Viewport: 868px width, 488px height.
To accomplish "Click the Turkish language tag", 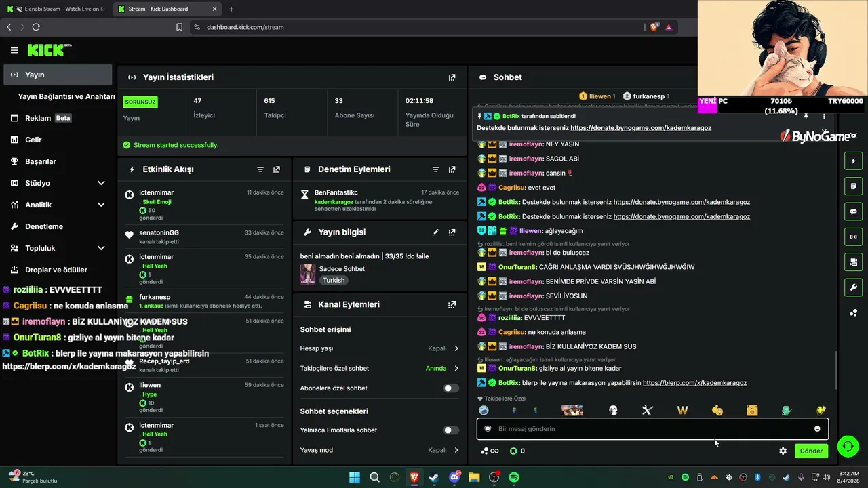I will click(334, 280).
